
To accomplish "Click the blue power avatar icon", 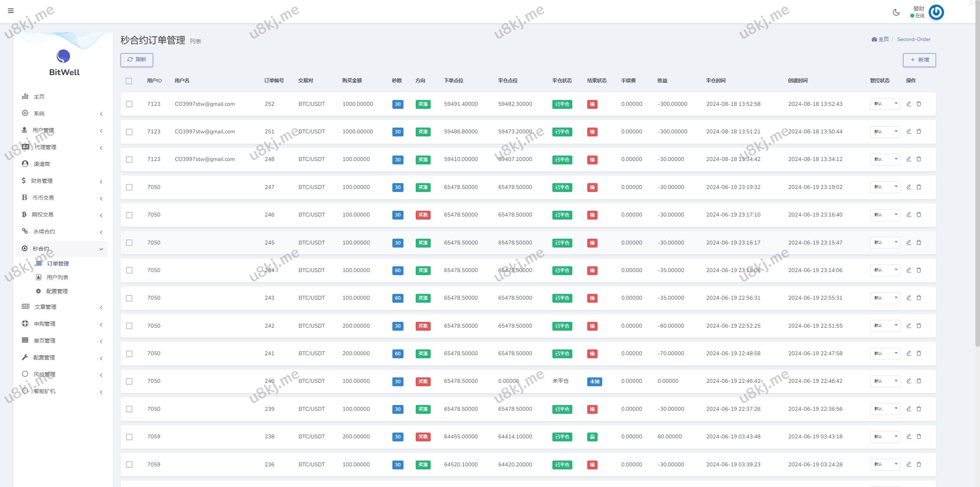I will point(936,12).
